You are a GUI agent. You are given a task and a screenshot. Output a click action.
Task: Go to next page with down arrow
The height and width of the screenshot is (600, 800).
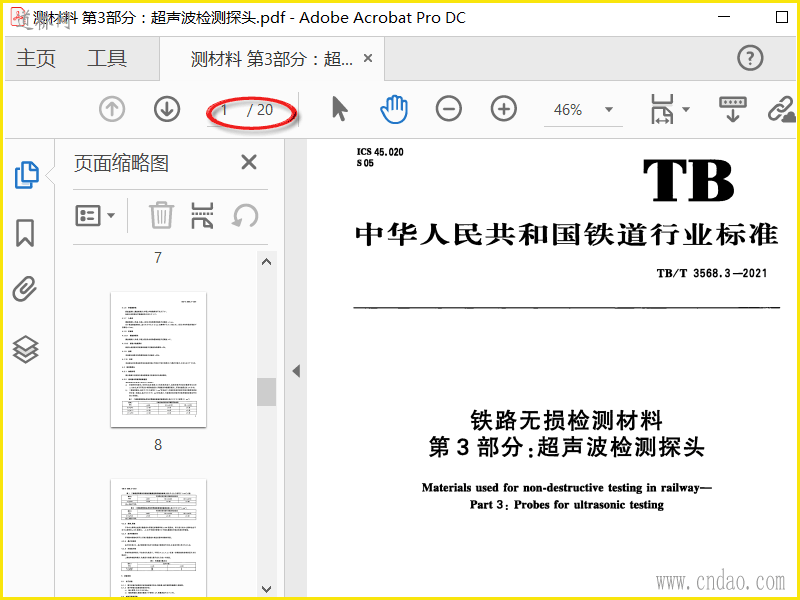click(167, 109)
